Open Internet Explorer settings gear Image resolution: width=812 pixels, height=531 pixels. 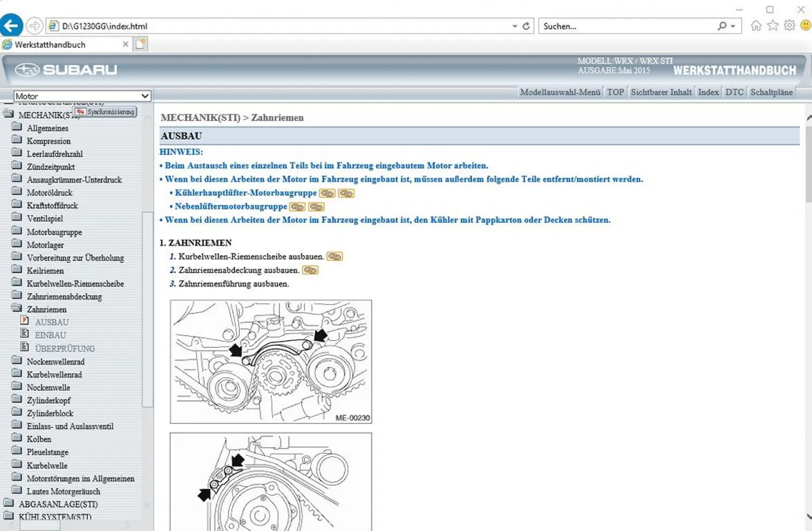(789, 25)
